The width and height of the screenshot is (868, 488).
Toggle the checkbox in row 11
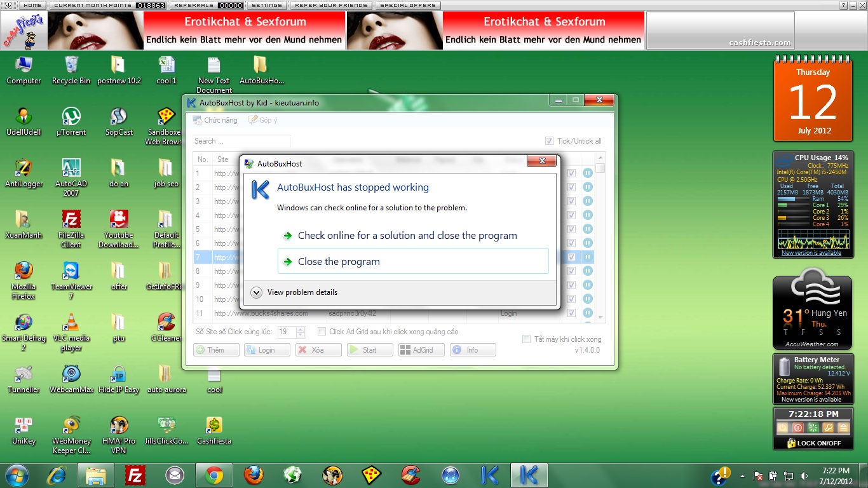coord(572,313)
